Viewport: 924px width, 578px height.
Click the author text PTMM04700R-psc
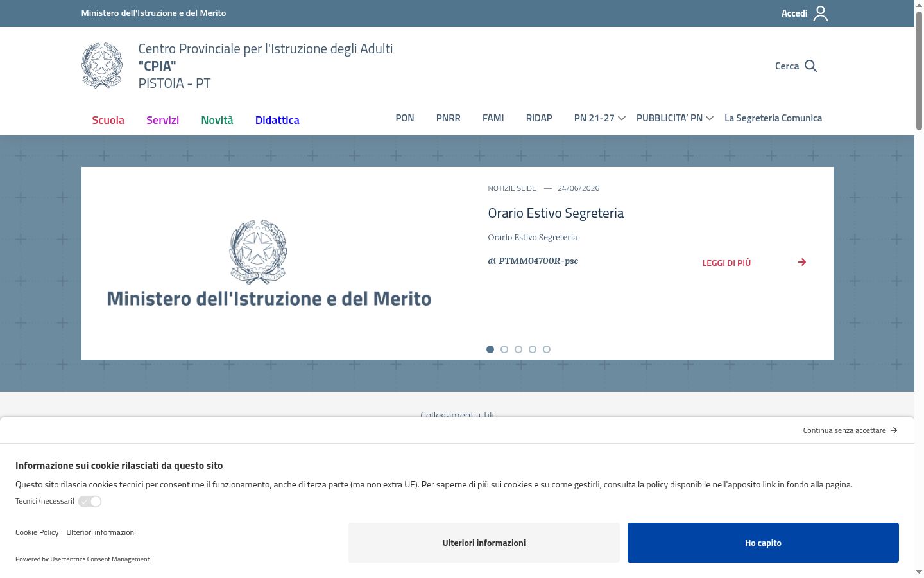click(538, 261)
